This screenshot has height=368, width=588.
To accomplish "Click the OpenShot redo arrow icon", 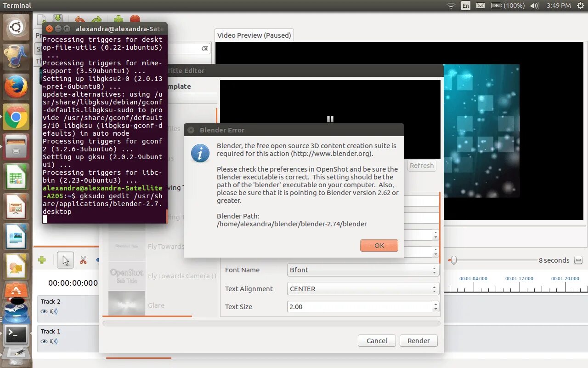I will coord(96,20).
